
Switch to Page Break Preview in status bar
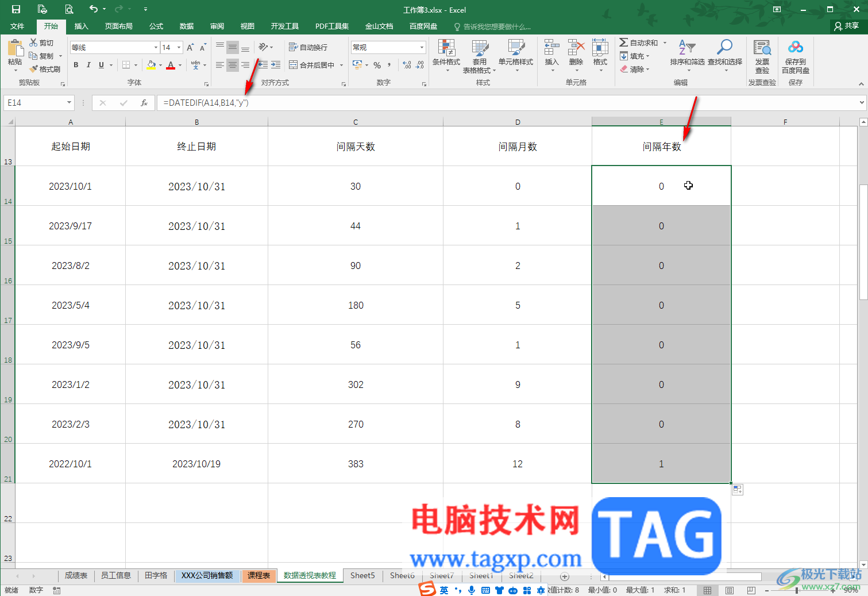pos(751,590)
